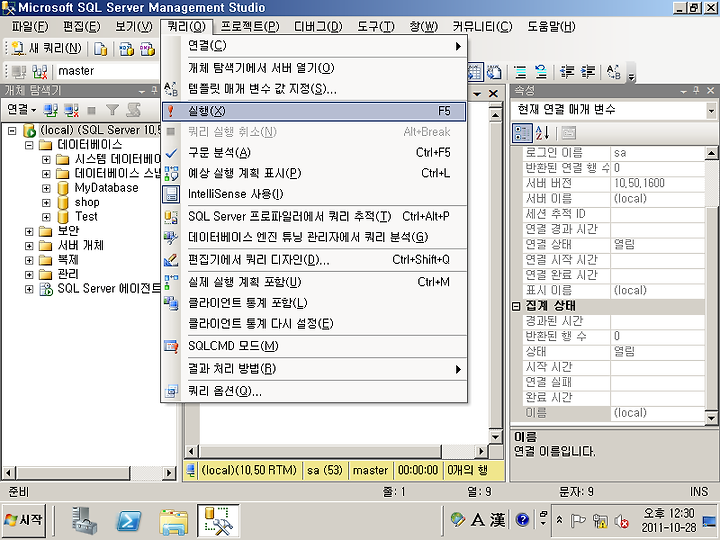Expand the 보안 folder
720x540 pixels.
[29, 231]
